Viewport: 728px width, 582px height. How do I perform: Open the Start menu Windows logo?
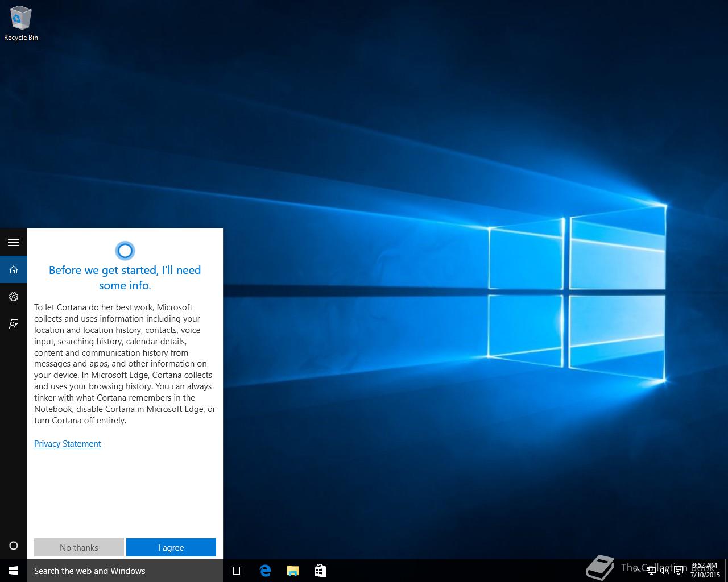14,571
